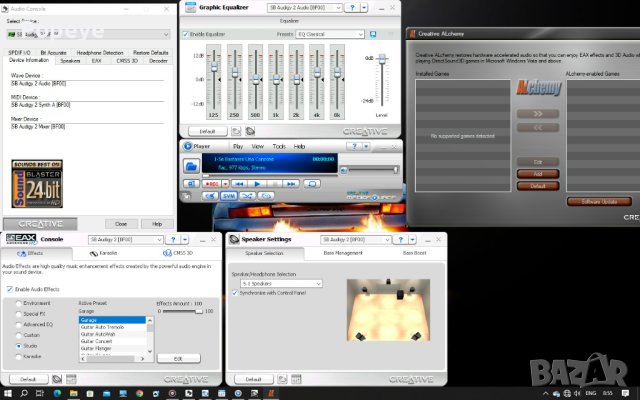
Task: Select the Studio radio button
Action: tap(18, 346)
